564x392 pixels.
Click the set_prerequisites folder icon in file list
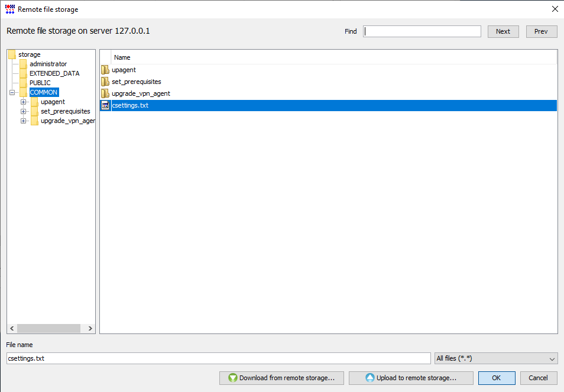(105, 82)
